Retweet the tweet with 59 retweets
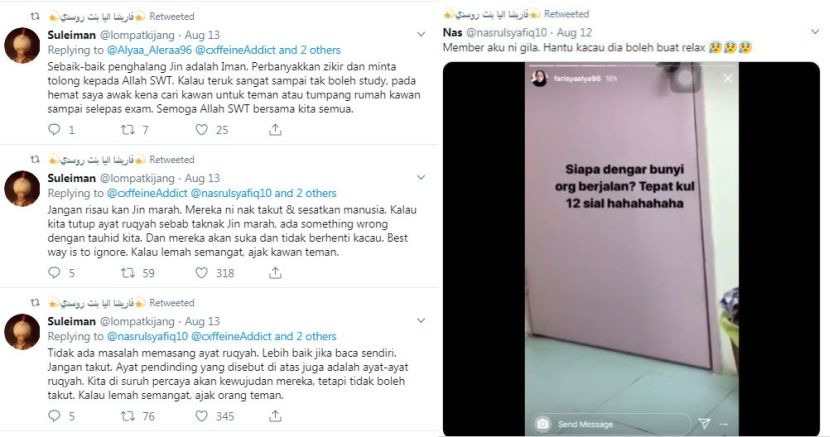The height and width of the screenshot is (437, 830). (x=128, y=272)
